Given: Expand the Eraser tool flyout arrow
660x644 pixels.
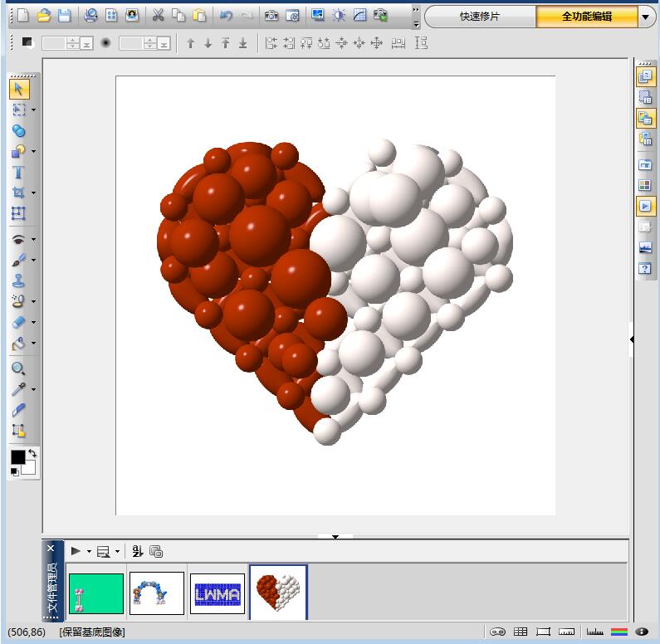Looking at the screenshot, I should 34,323.
